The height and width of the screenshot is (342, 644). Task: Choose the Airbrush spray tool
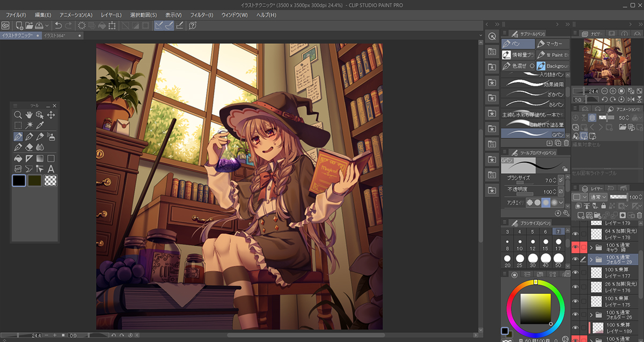tap(51, 136)
